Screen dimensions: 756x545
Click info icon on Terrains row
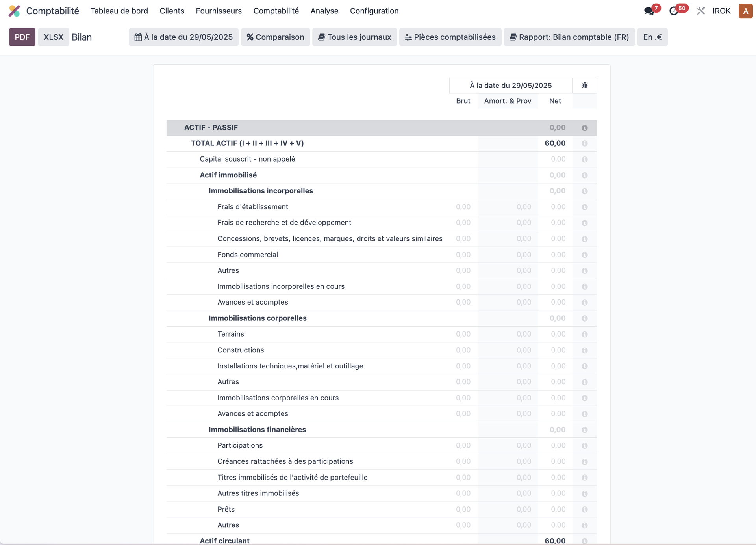click(x=585, y=334)
